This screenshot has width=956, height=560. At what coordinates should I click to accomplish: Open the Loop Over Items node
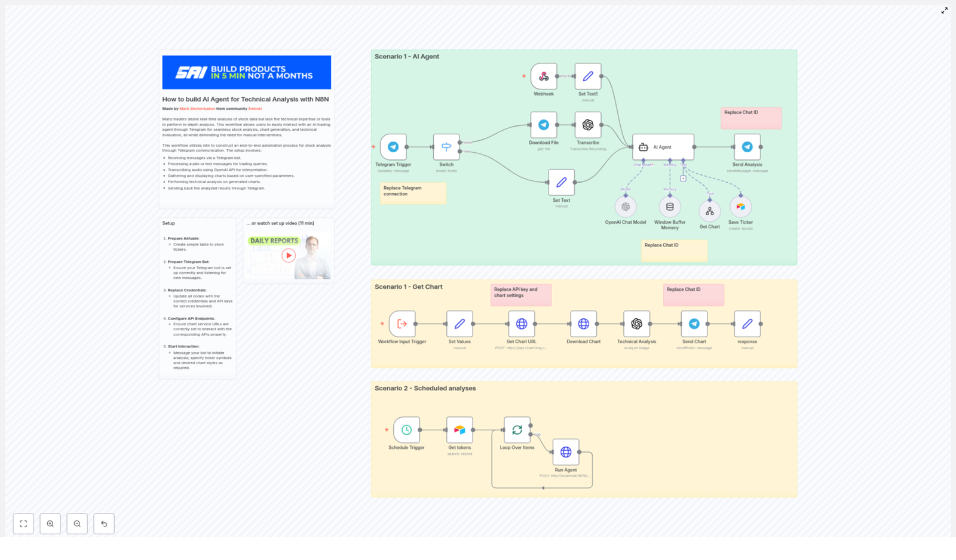pos(517,429)
